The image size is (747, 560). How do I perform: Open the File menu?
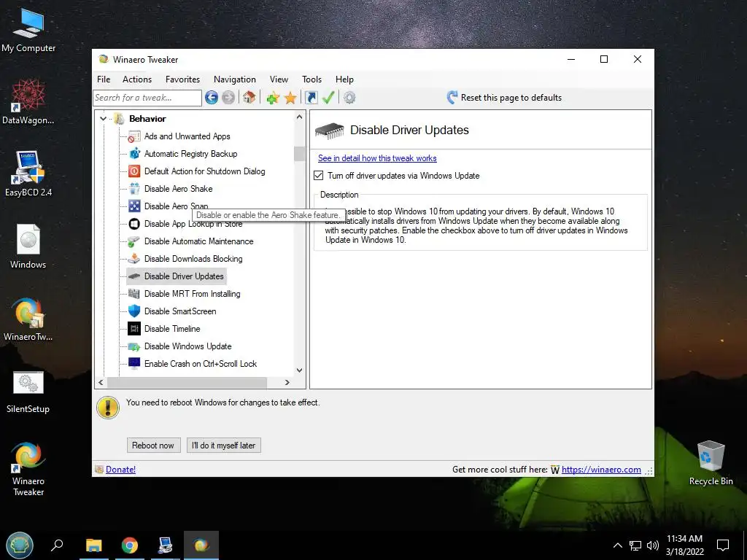tap(104, 79)
